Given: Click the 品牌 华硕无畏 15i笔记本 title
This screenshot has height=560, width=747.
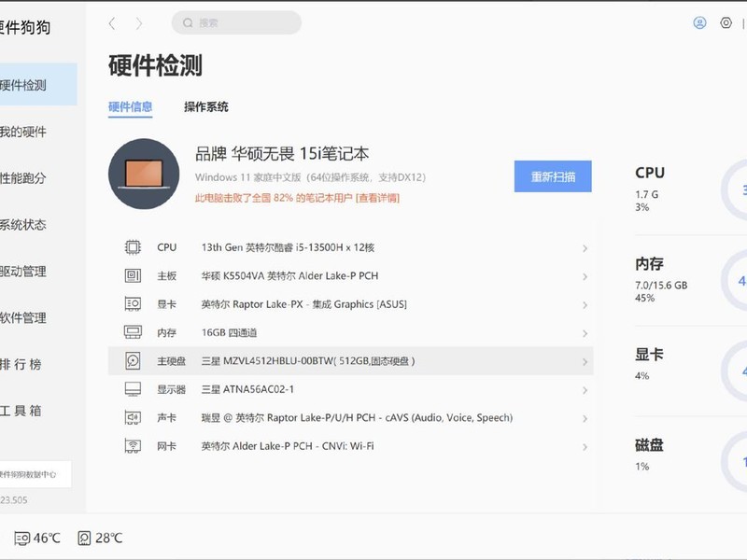Looking at the screenshot, I should tap(282, 154).
